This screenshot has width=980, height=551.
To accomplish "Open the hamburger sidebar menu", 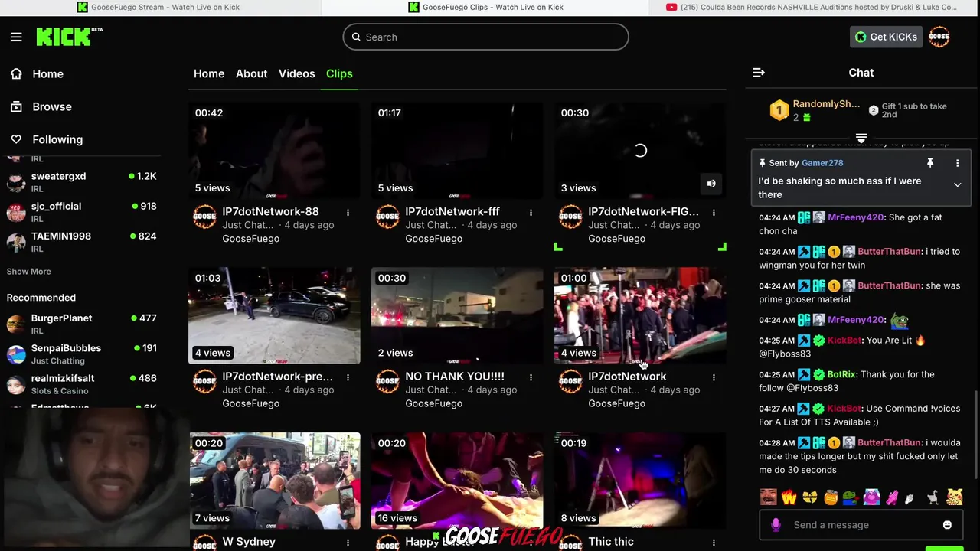I will click(x=16, y=37).
